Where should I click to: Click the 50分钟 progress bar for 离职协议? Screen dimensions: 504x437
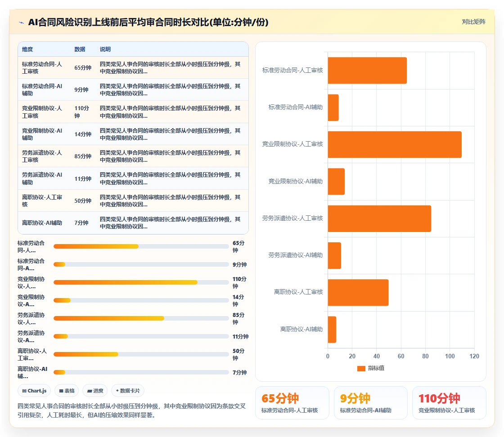pyautogui.click(x=141, y=354)
